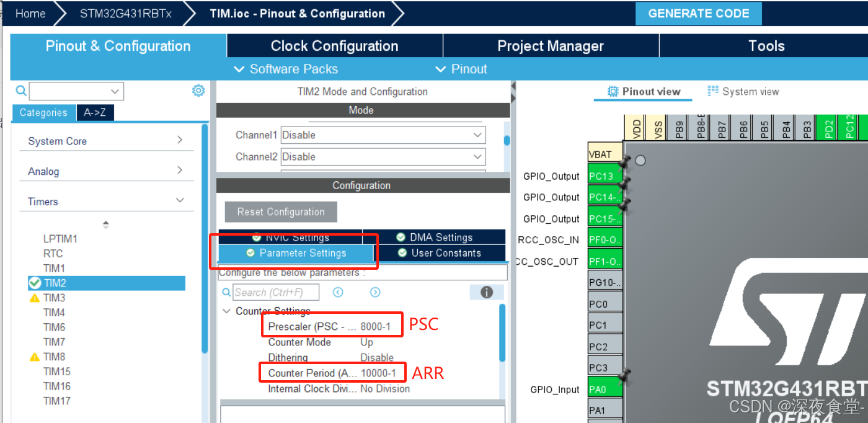Click the info icon in parameter settings
The height and width of the screenshot is (423, 868).
coord(487,292)
